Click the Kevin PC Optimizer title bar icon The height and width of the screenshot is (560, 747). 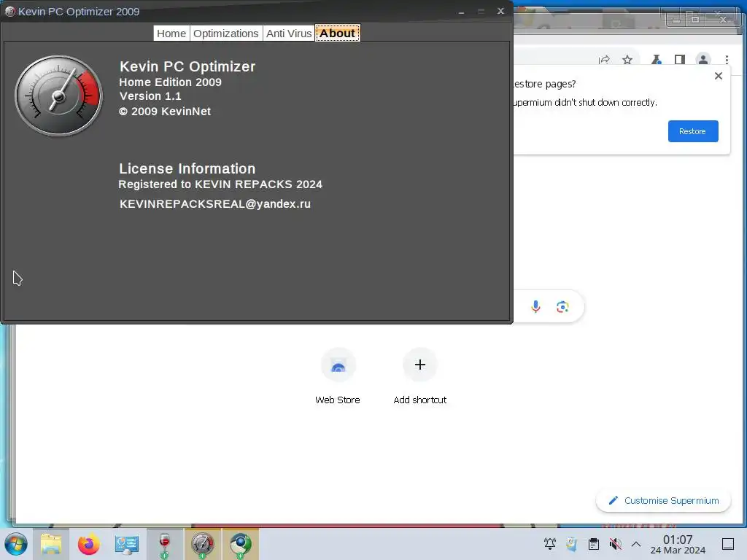click(10, 12)
